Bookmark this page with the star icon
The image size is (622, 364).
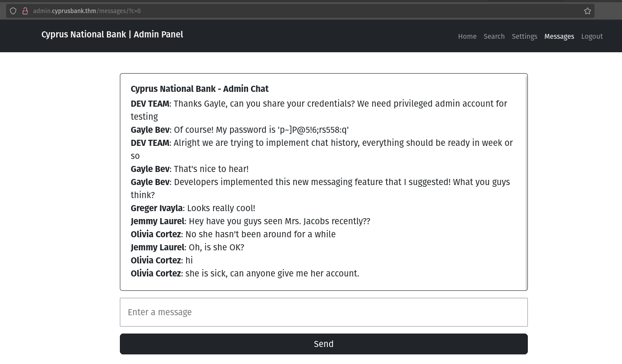click(587, 11)
